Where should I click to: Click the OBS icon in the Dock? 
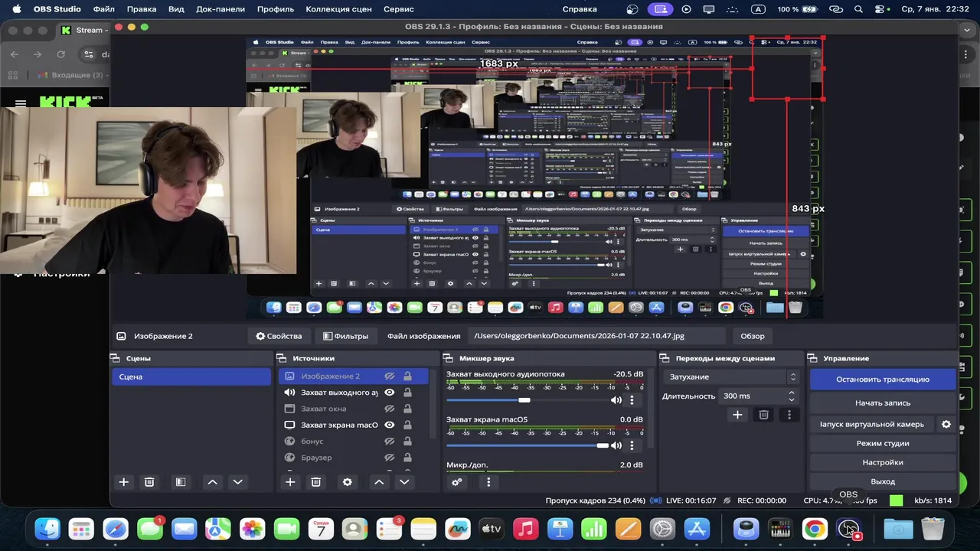(849, 528)
